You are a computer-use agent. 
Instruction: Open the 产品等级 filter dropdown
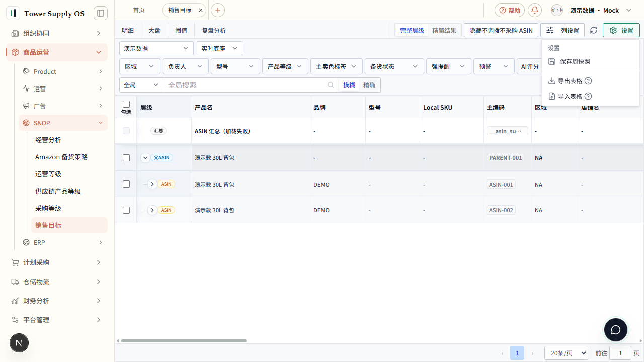pos(285,66)
